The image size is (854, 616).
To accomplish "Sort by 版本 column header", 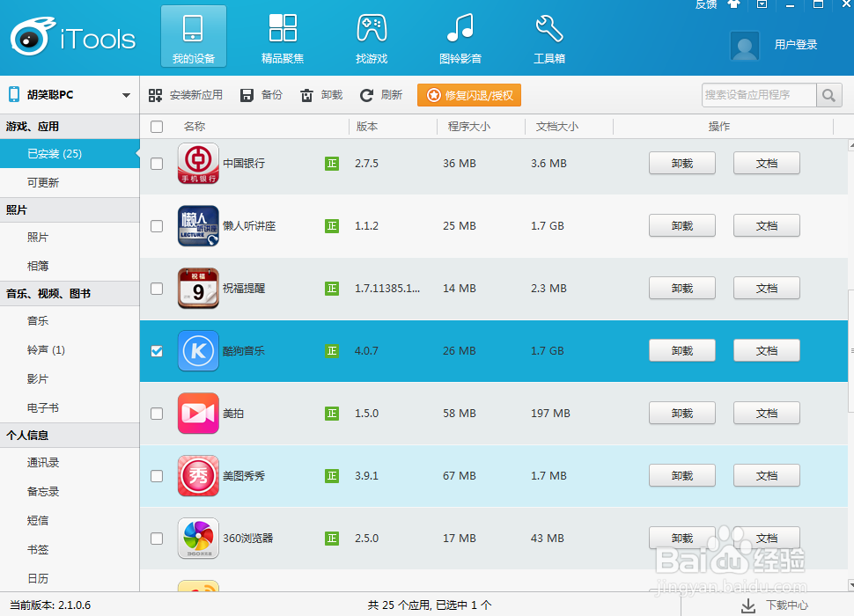I will click(x=367, y=126).
